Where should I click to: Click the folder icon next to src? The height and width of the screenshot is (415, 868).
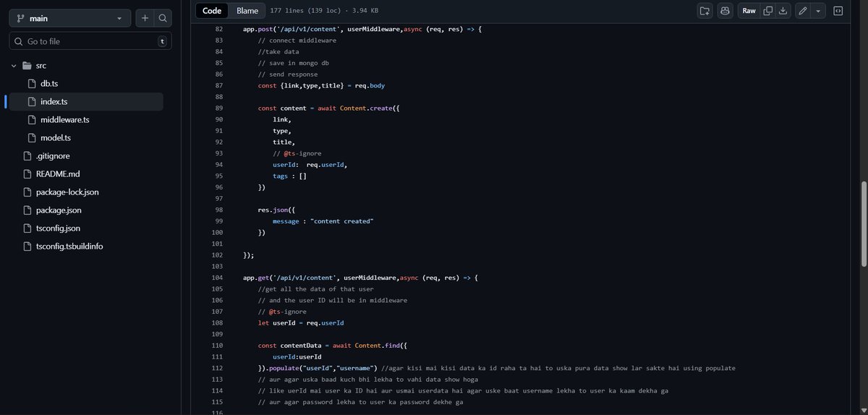(27, 66)
